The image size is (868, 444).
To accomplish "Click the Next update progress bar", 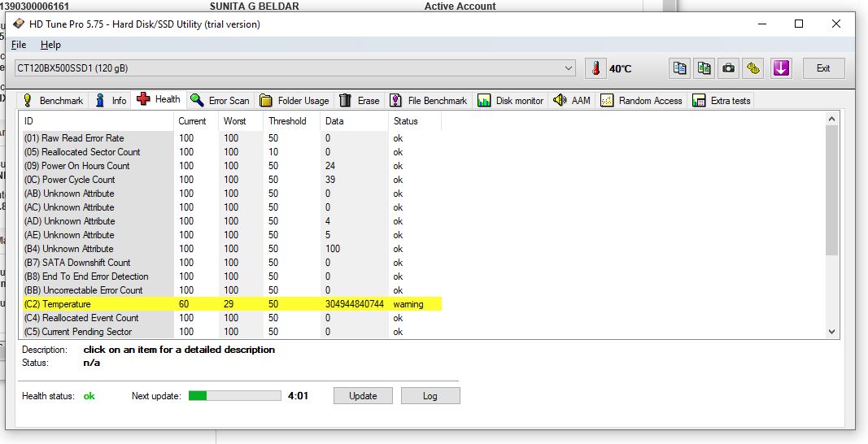I will (235, 396).
